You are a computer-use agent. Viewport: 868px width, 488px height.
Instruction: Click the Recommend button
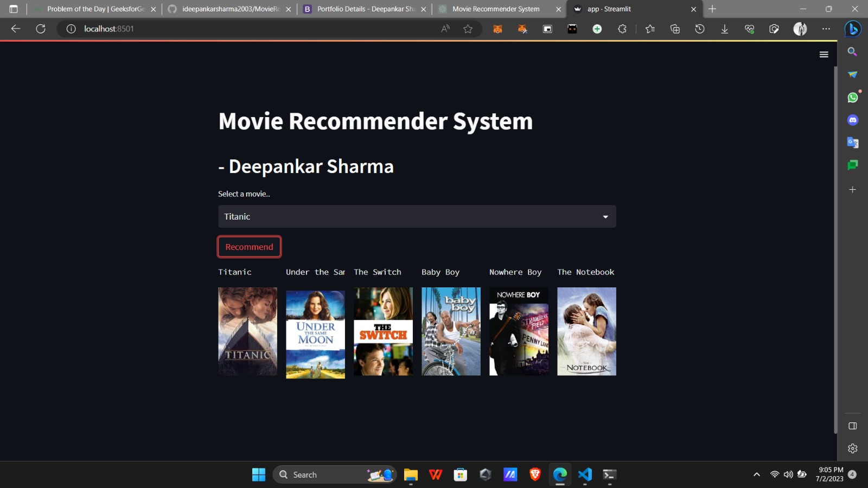pos(249,247)
